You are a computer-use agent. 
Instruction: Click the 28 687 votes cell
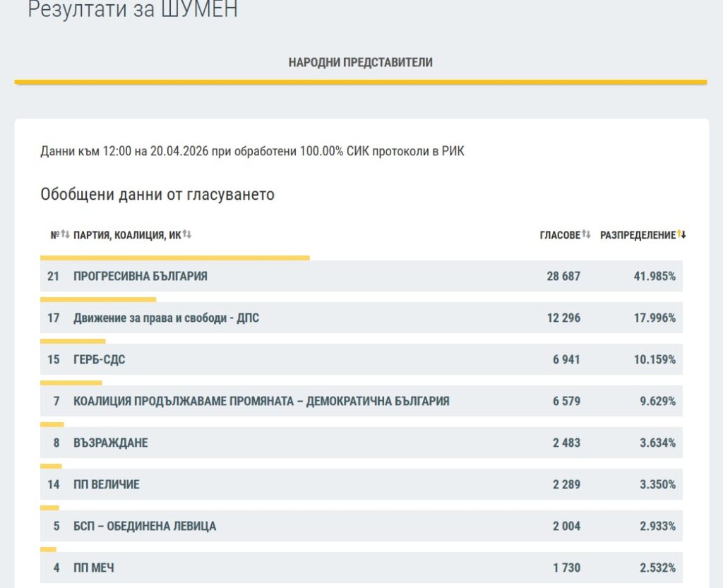coord(563,276)
